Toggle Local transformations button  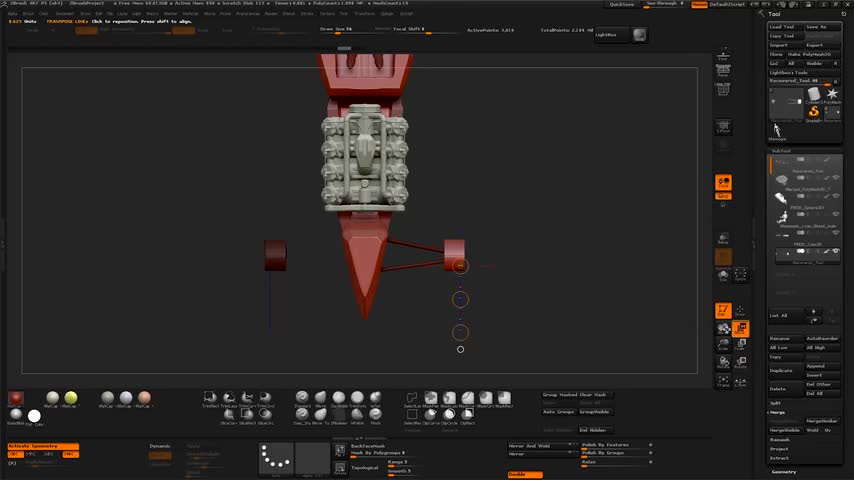click(x=723, y=183)
